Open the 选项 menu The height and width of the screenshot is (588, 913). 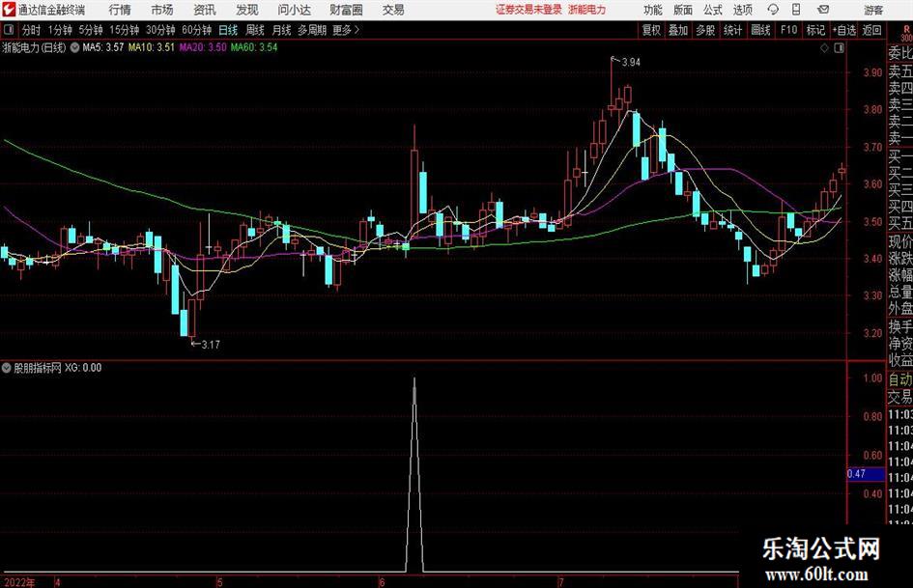(742, 10)
